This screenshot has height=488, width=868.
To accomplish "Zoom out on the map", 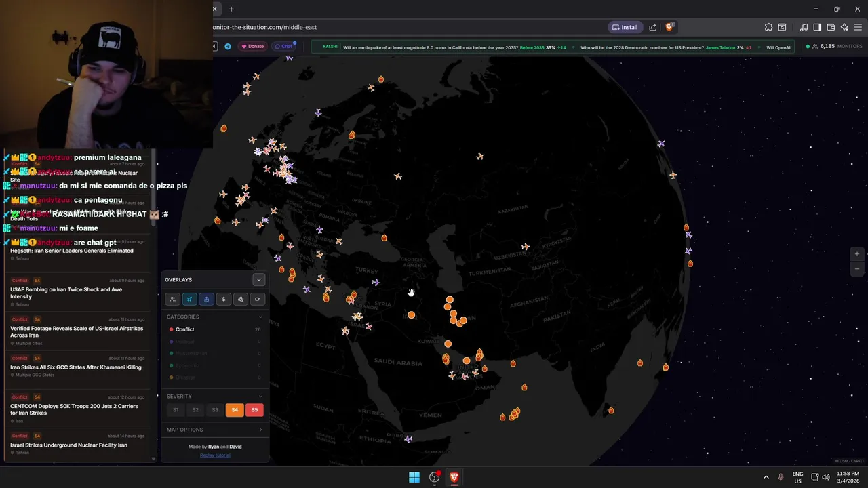I will click(857, 269).
